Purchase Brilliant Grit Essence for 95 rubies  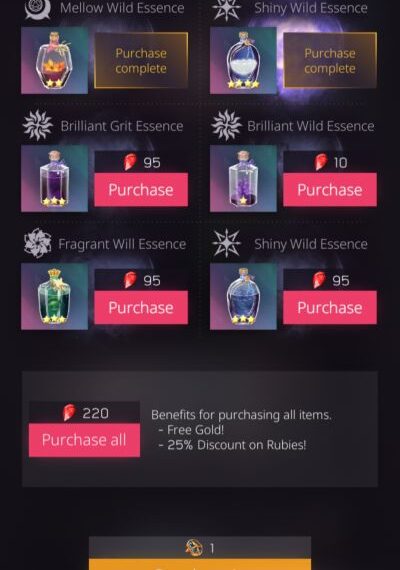tap(141, 190)
